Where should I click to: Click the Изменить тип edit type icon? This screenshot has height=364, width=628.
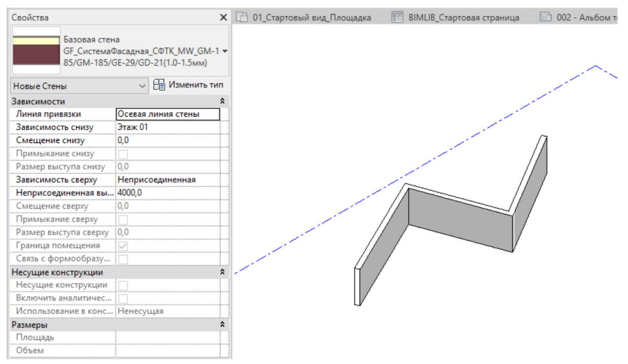[160, 85]
